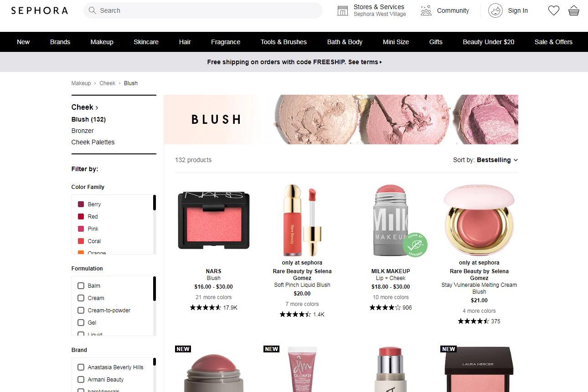Image resolution: width=588 pixels, height=392 pixels.
Task: Open the shopping basket icon
Action: (x=574, y=10)
